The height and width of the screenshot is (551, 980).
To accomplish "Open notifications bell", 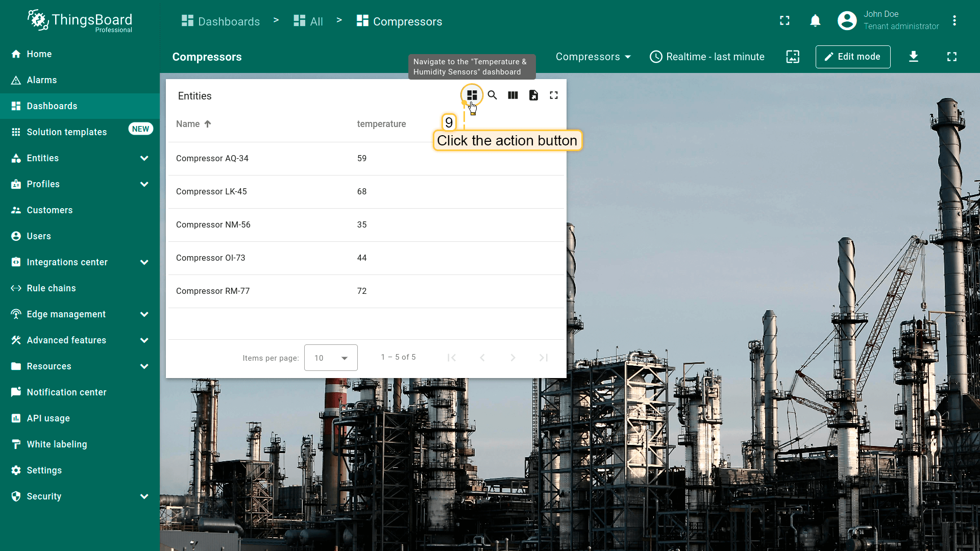I will [815, 21].
